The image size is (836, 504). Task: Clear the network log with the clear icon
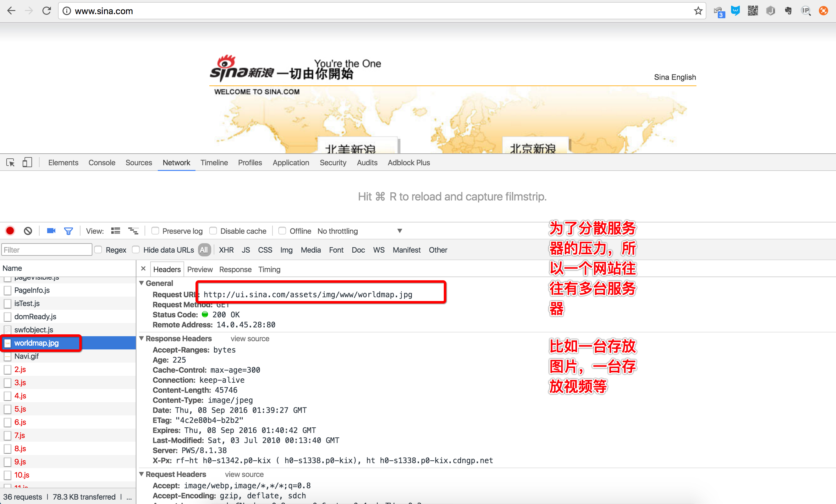tap(28, 231)
